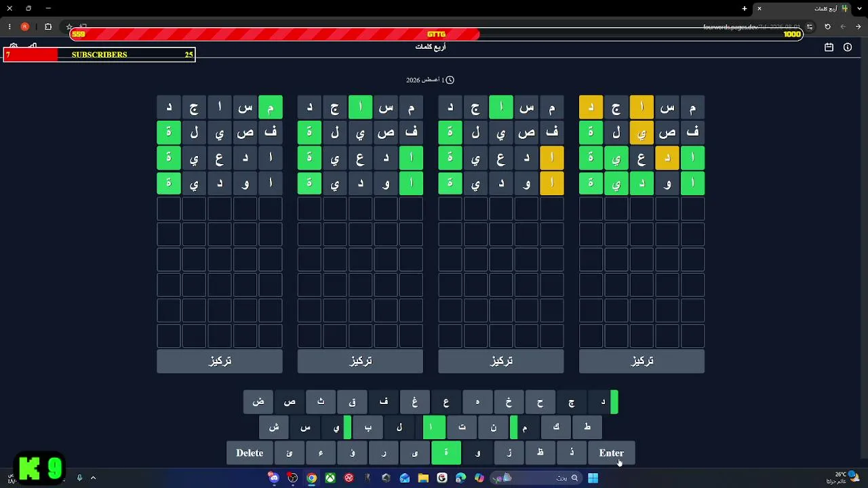This screenshot has height=488, width=868.
Task: Open the Windows Start menu
Action: [593, 478]
